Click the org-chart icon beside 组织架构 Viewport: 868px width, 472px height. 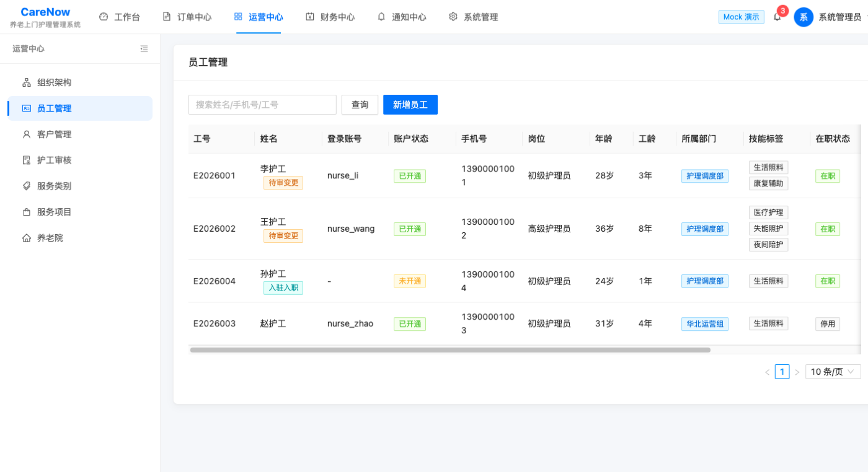(27, 82)
